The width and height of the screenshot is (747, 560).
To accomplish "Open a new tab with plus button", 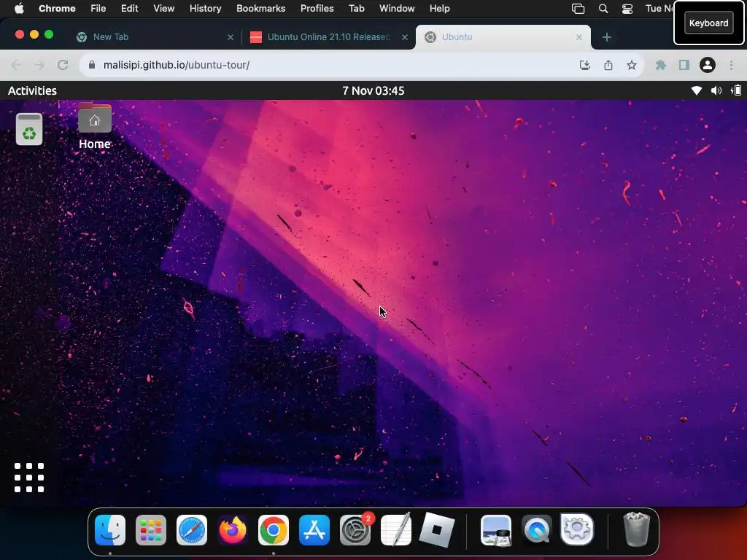I will pos(606,36).
